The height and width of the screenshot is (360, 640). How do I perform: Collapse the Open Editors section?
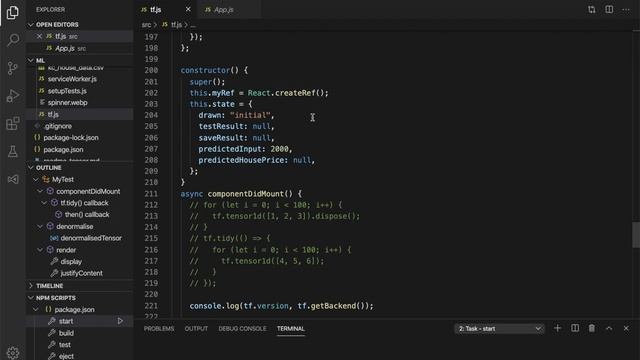[x=31, y=24]
